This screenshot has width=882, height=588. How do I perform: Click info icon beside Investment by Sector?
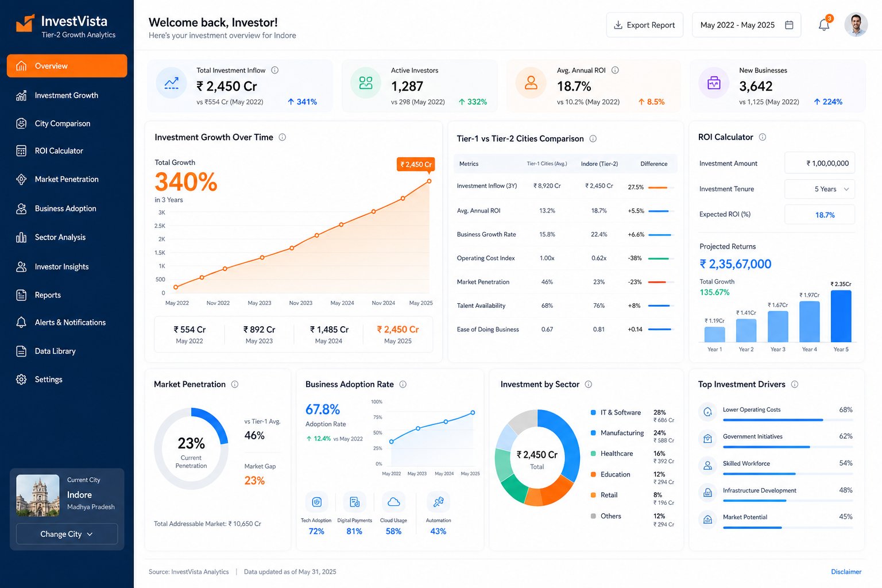588,384
